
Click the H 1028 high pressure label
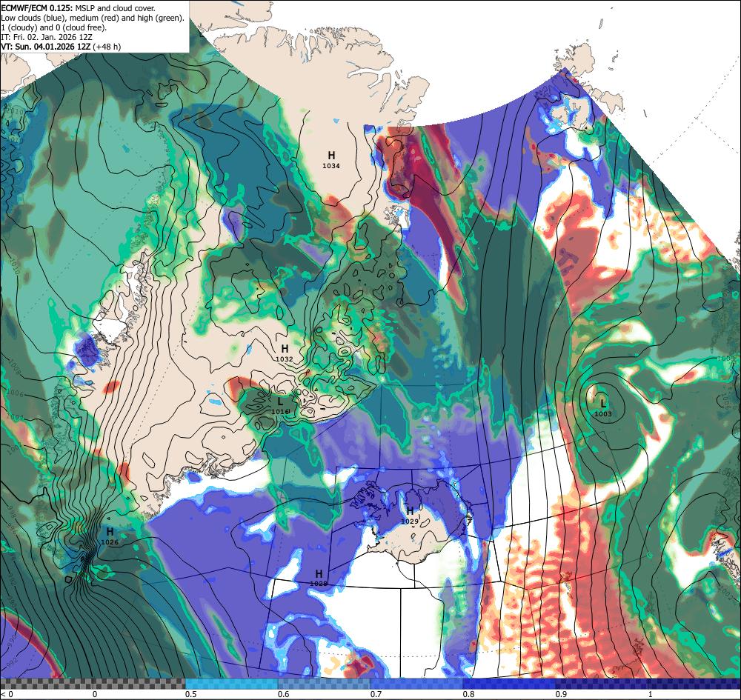(319, 578)
